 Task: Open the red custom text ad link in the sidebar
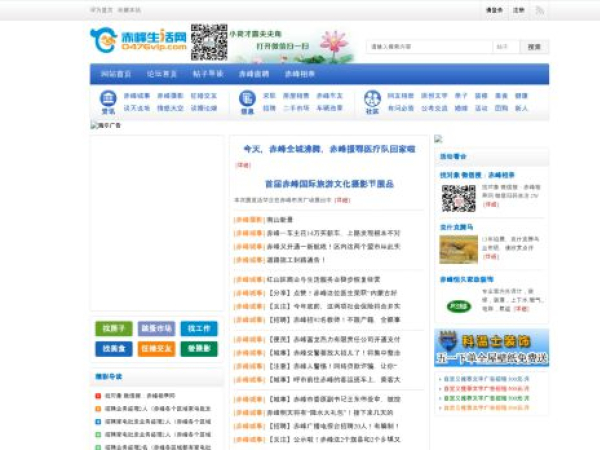pos(486,388)
